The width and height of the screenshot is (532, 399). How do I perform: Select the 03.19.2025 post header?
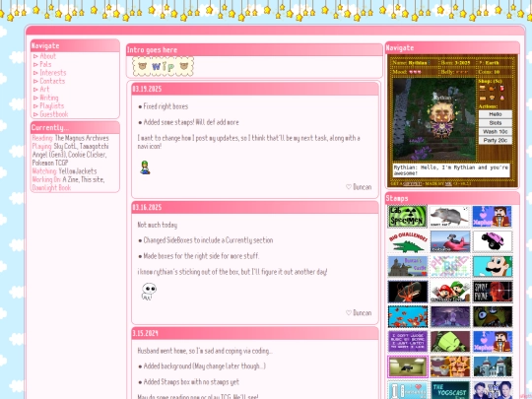(x=255, y=89)
